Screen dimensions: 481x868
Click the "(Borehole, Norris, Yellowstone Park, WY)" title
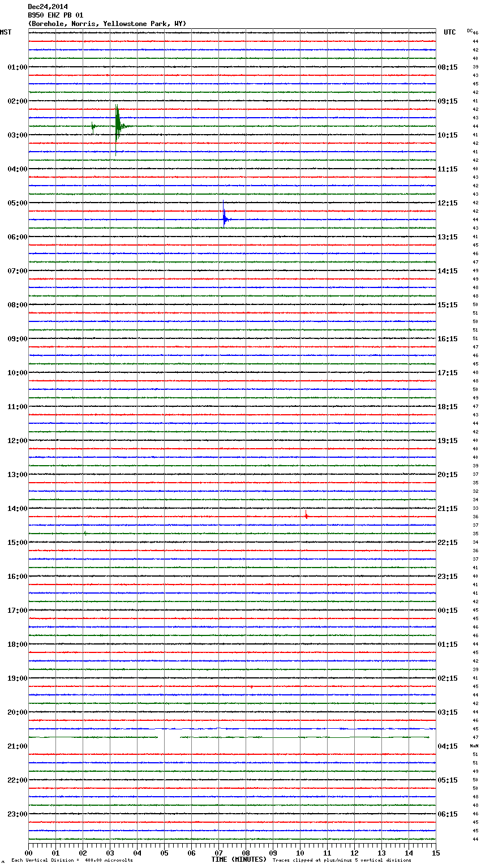[107, 24]
